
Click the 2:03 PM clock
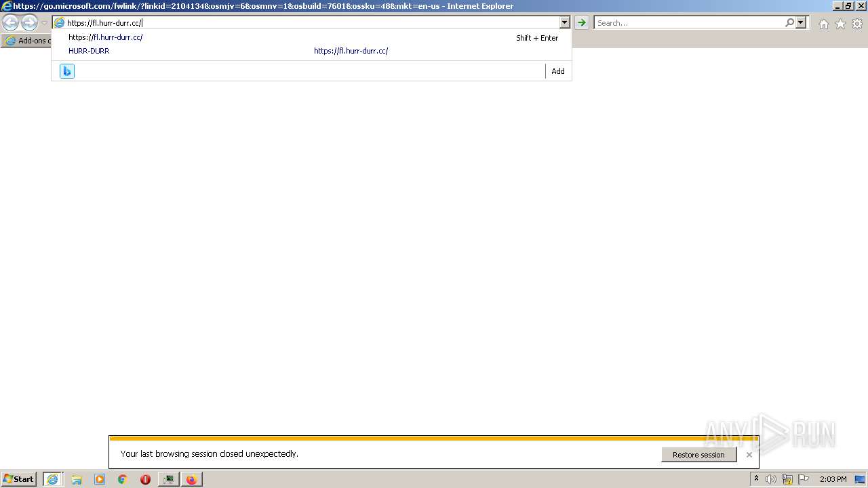(833, 479)
